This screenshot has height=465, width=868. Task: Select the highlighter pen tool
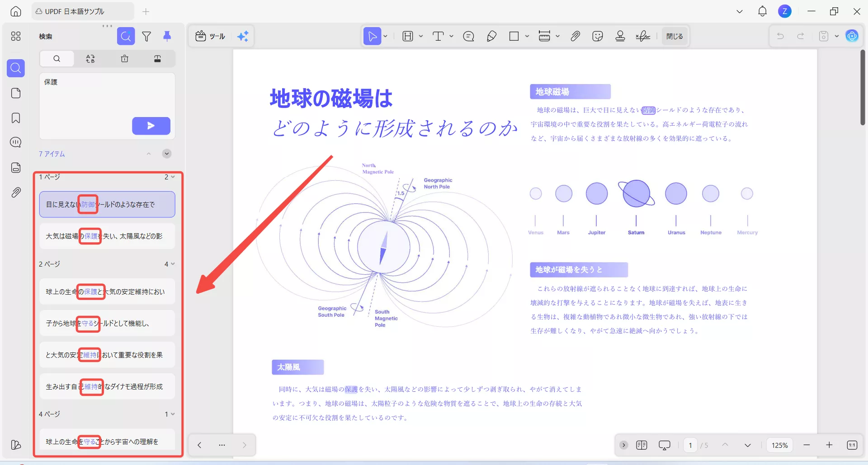(492, 36)
